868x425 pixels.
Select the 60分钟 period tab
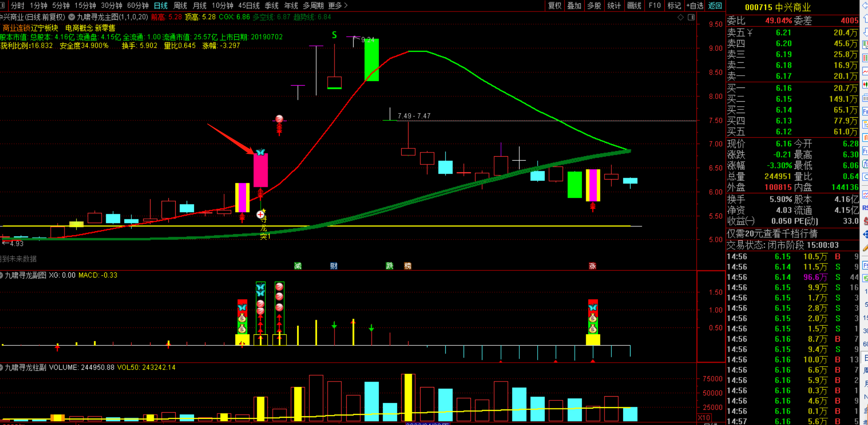click(x=138, y=5)
